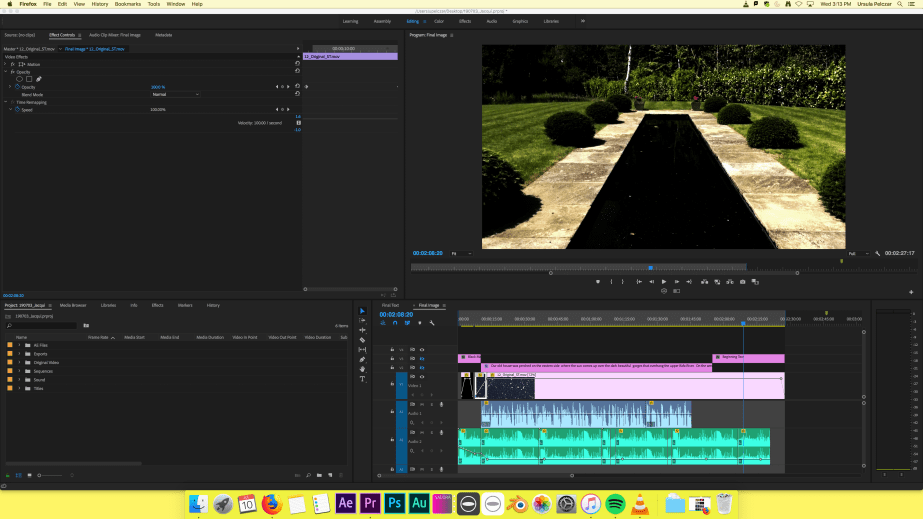The width and height of the screenshot is (923, 519).
Task: Expand the Original Video bin
Action: pyautogui.click(x=19, y=362)
